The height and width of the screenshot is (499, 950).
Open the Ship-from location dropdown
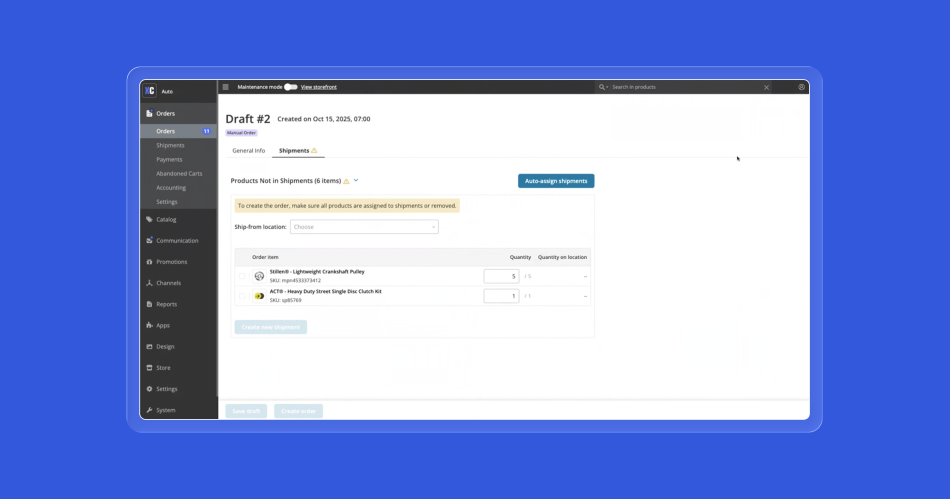coord(364,227)
